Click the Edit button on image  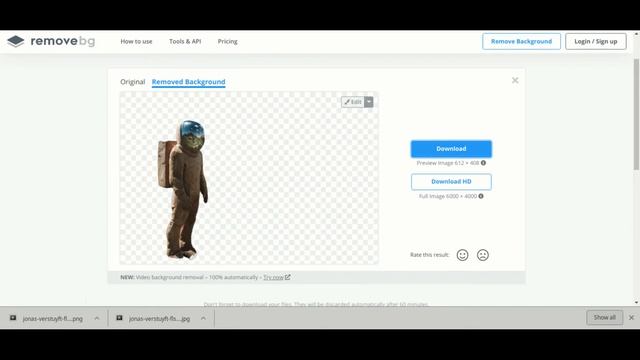[x=353, y=102]
